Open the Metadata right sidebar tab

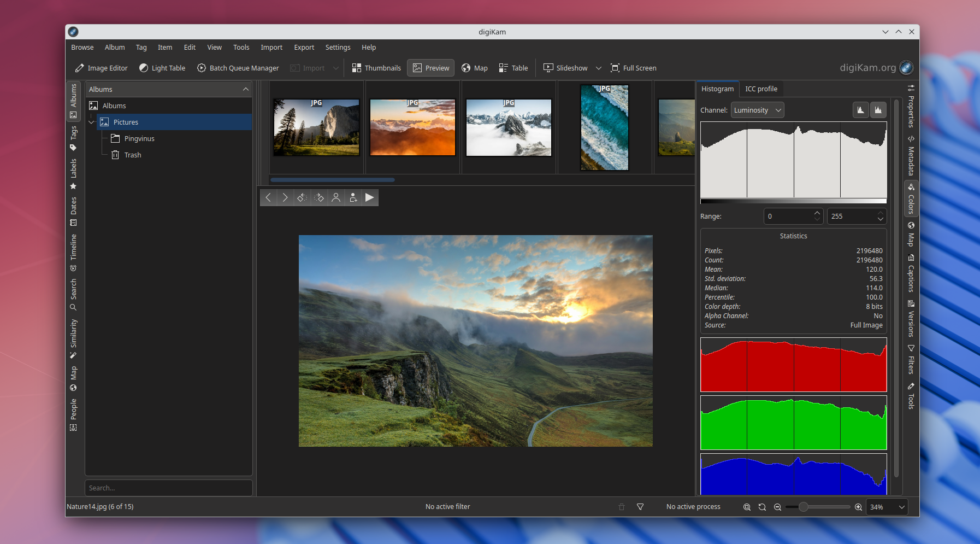point(911,155)
